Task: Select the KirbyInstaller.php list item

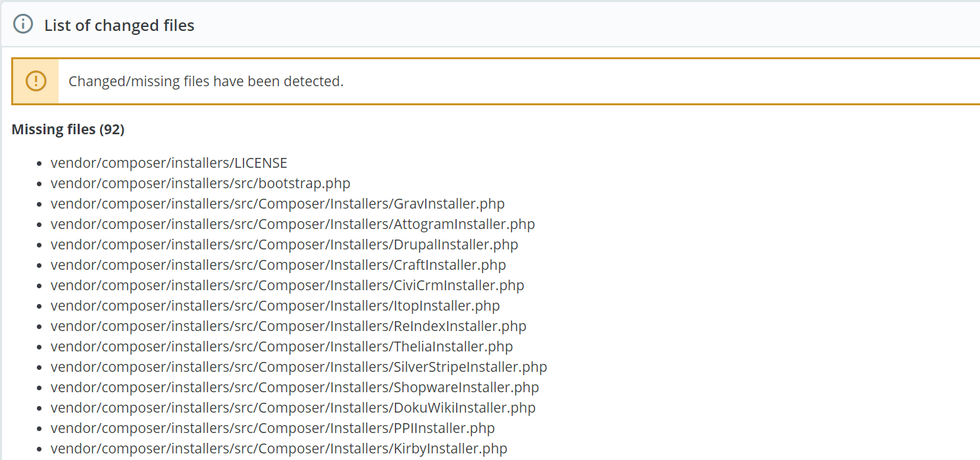Action: pos(278,448)
